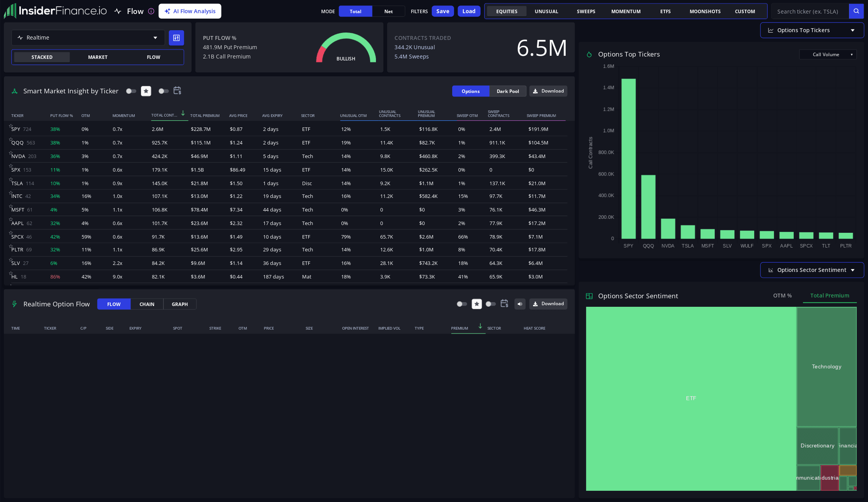
Task: Open the Realtime timeframe dropdown
Action: pyautogui.click(x=88, y=38)
